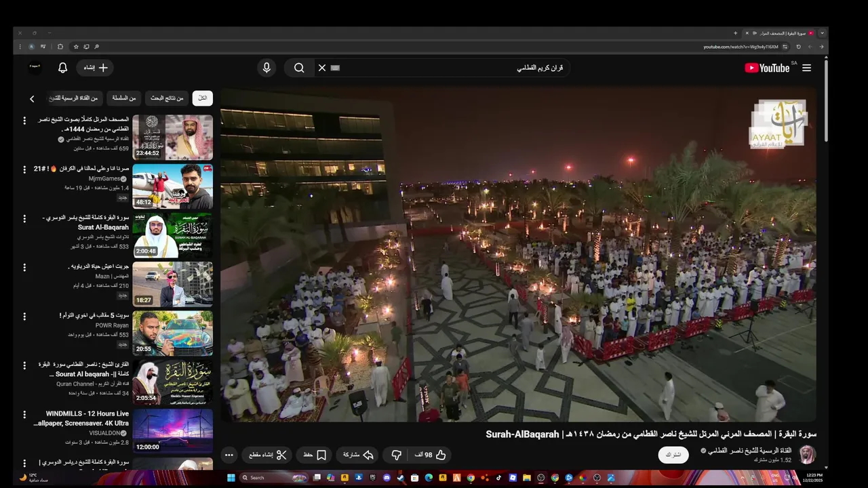
Task: Open the YouTube hamburger guide menu
Action: click(806, 68)
